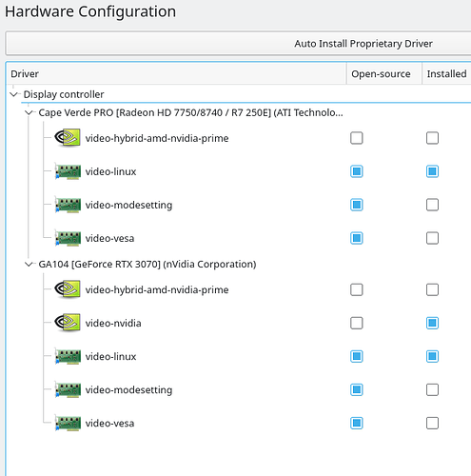Click the card icon of video-linux under Cape Verde
The width and height of the screenshot is (471, 476).
click(68, 171)
